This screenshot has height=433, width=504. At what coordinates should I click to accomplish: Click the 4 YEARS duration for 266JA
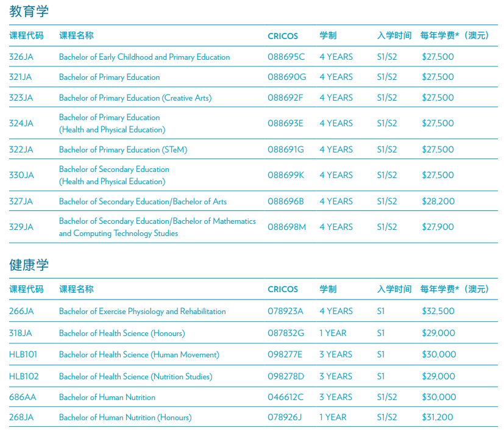pos(336,312)
